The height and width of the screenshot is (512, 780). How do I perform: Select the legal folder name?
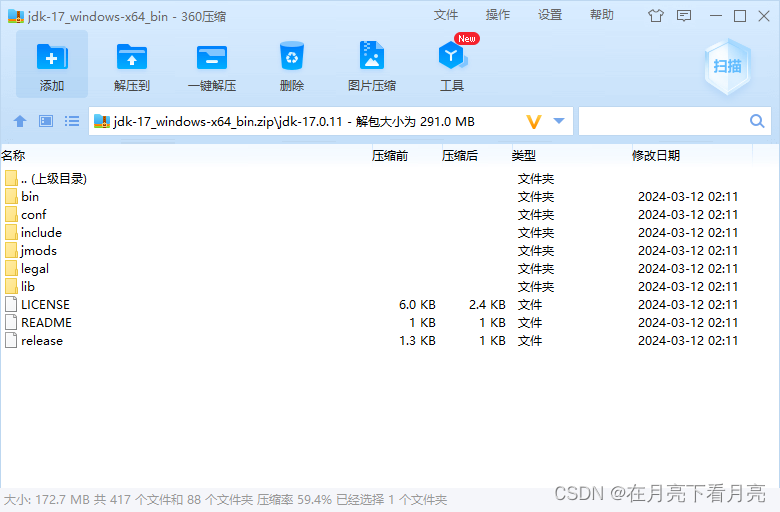[35, 269]
